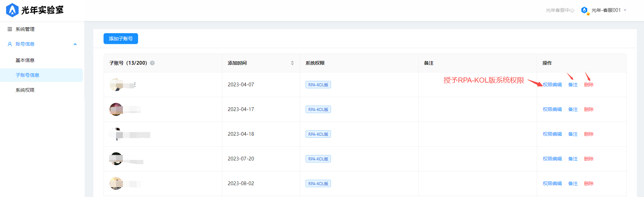Click the user avatar icon in header
644x197 pixels.
(584, 10)
